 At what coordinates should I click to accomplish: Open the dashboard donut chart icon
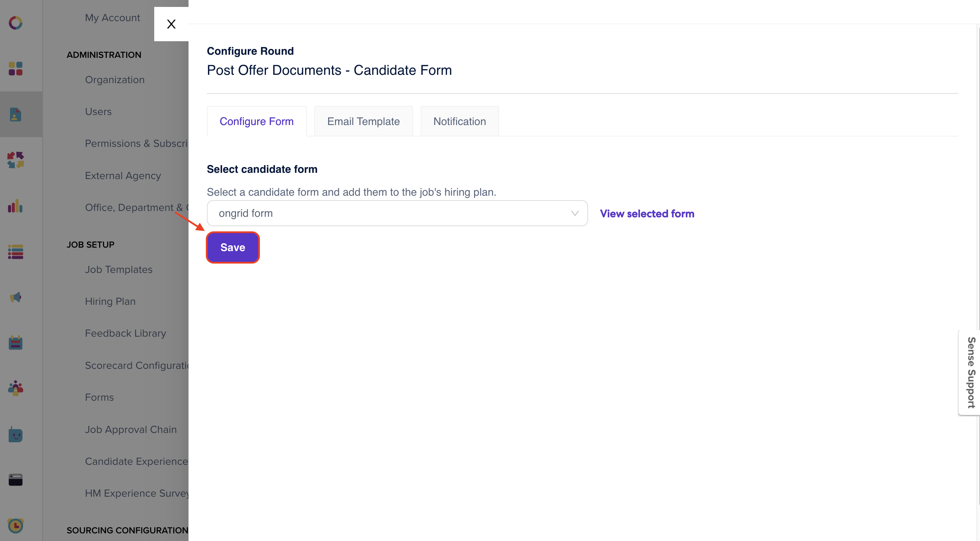click(x=15, y=23)
